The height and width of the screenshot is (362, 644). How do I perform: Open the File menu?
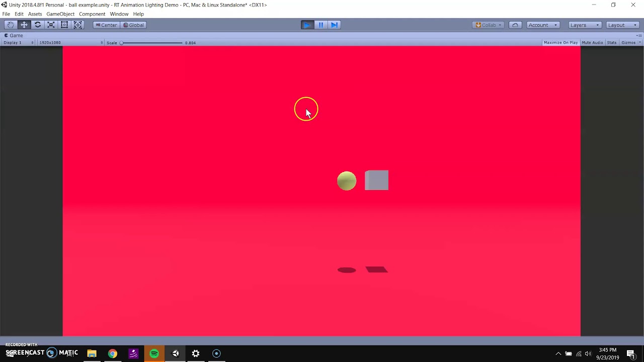(x=6, y=14)
